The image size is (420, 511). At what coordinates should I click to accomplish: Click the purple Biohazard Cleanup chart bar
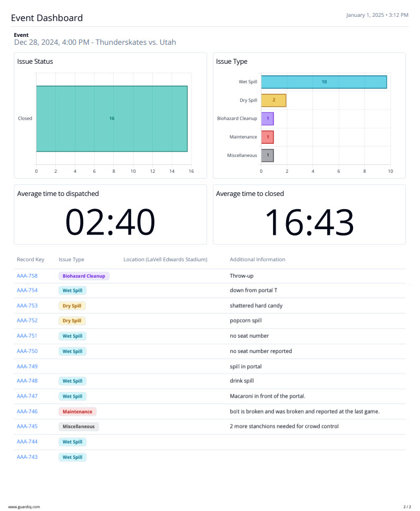tap(267, 119)
